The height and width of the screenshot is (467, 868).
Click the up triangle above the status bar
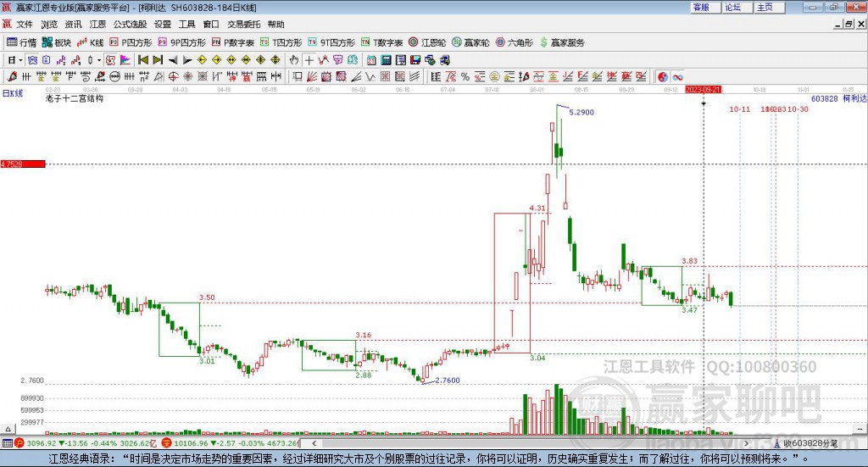(8, 429)
